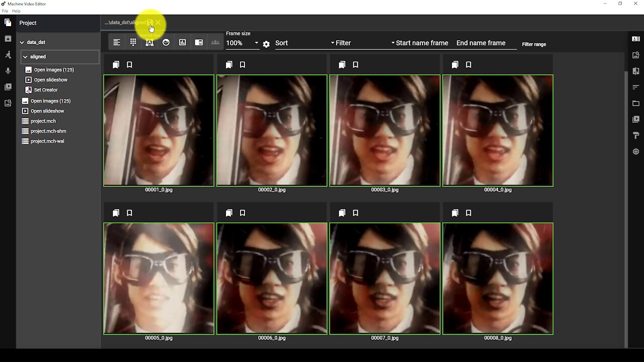
Task: Collapse the data_dst tree node
Action: pos(22,42)
